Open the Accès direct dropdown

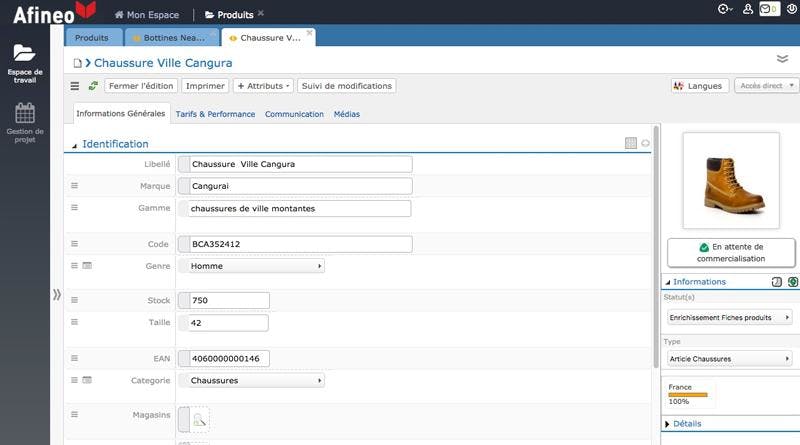pyautogui.click(x=766, y=86)
